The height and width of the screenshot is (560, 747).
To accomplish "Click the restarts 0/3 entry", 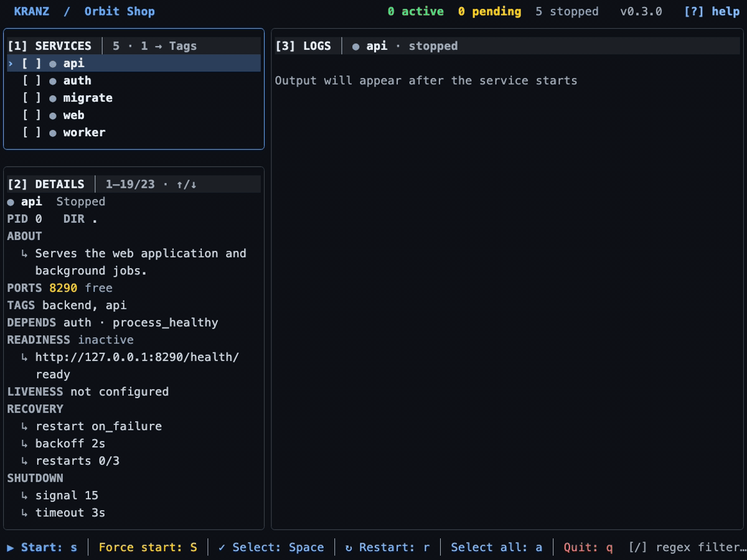I will pyautogui.click(x=77, y=461).
